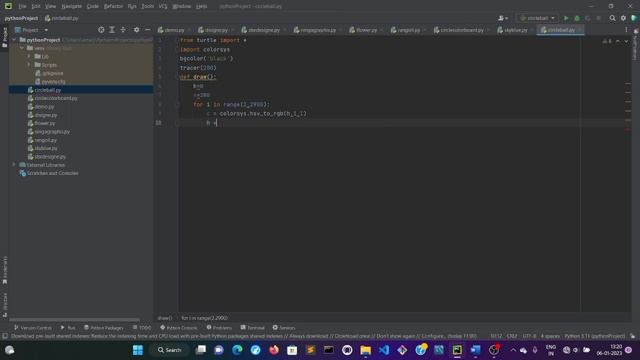Viewport: 640px width, 360px height.
Task: Toggle TODO tool window
Action: (142, 328)
